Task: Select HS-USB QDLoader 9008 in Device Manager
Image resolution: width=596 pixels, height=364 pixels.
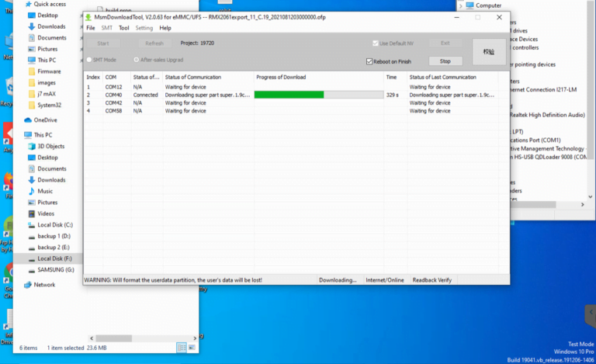Action: click(x=550, y=157)
